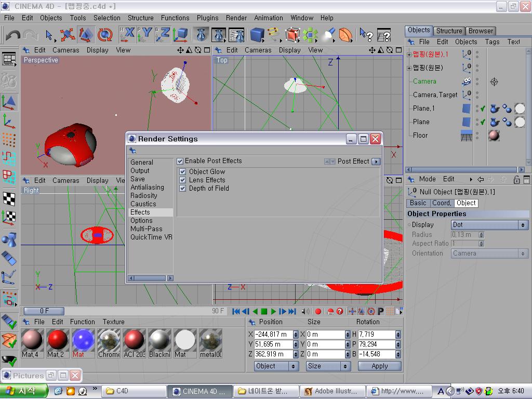
Task: Open the deformer objects icon
Action: pos(345,35)
